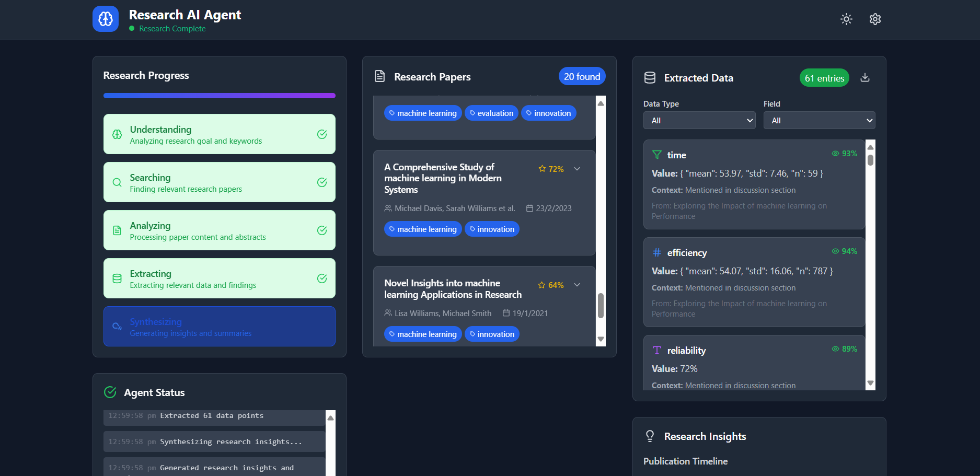Screen dimensions: 980x476
Task: Select the machine learning tag on Novel Insights paper
Action: [423, 334]
